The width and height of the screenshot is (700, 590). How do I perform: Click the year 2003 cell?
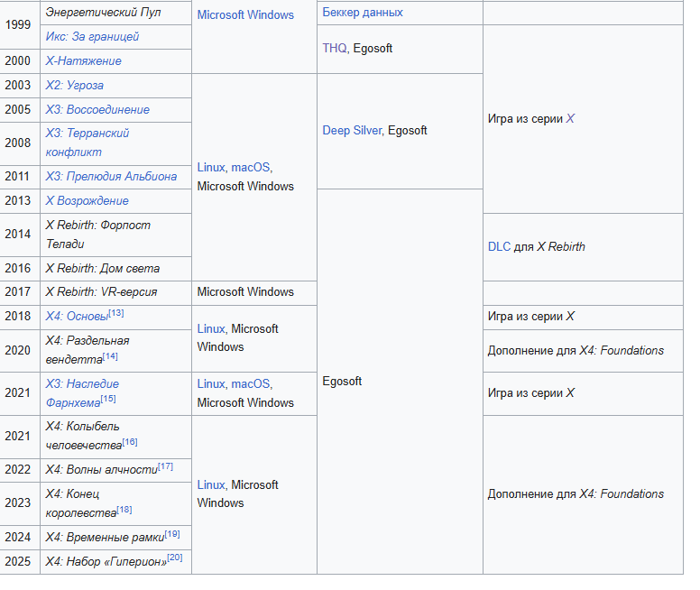point(20,86)
